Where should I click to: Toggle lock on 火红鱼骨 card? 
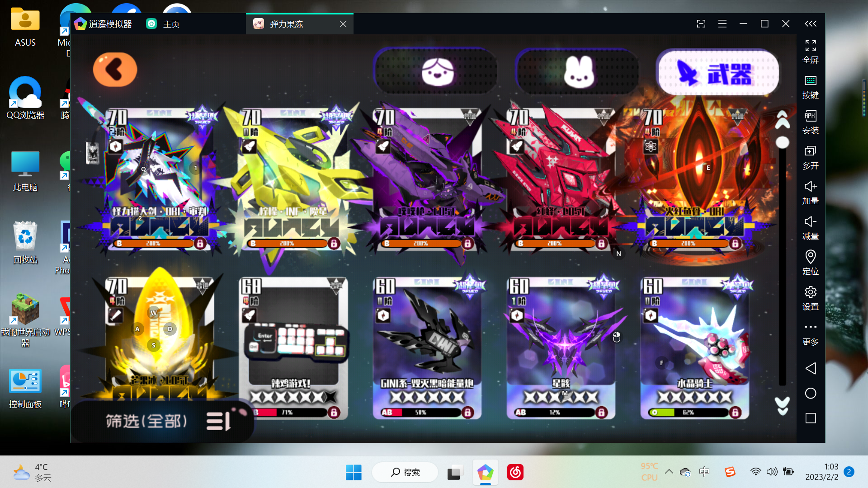tap(735, 243)
